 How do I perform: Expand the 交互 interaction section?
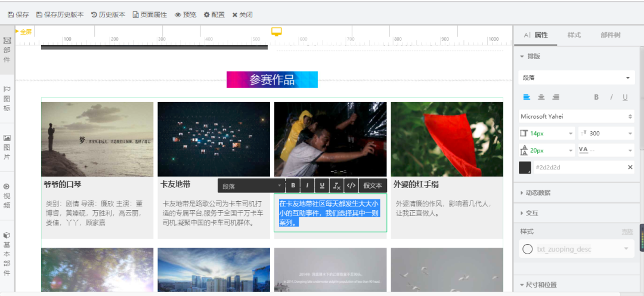(529, 213)
